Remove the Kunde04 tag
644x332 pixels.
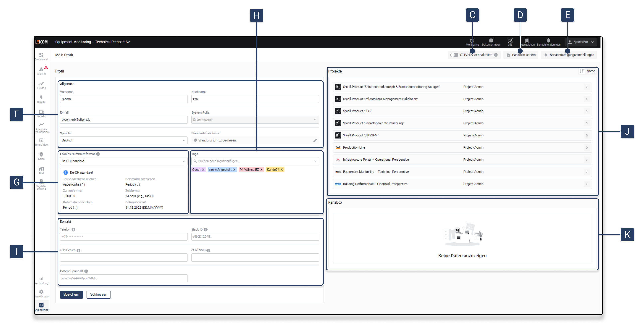[282, 170]
